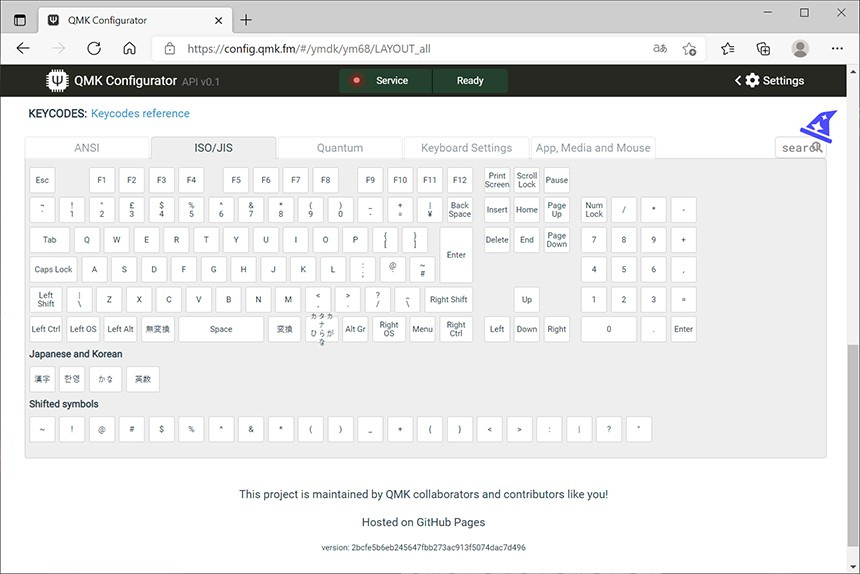
Task: Open a new browser tab
Action: coord(246,20)
